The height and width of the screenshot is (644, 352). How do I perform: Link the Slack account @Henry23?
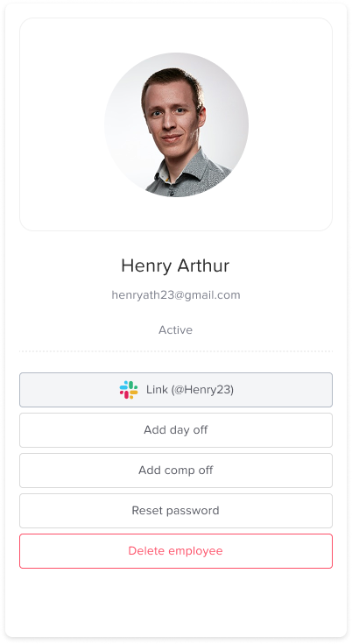tap(176, 390)
